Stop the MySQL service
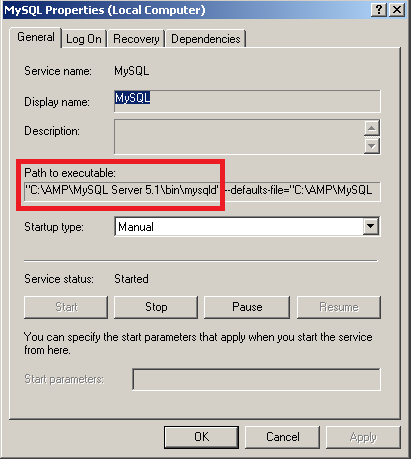 coord(156,307)
